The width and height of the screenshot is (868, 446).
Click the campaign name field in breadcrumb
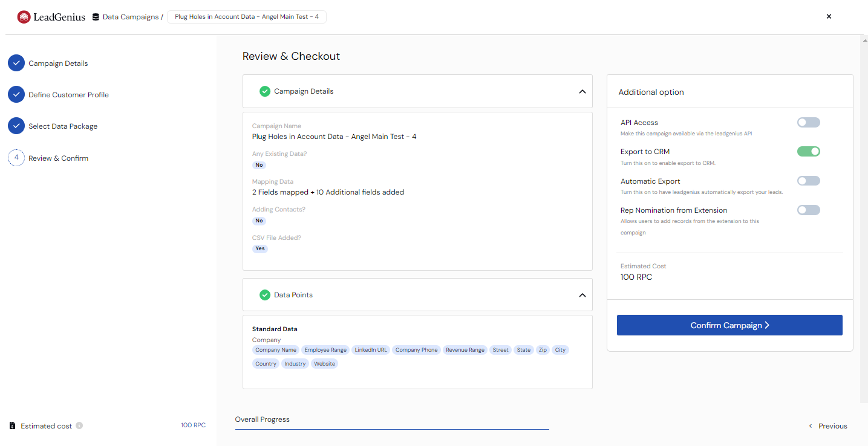point(247,17)
